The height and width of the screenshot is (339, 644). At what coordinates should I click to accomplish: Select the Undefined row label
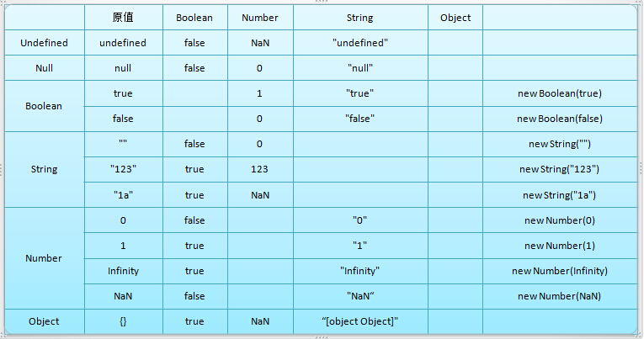tap(44, 43)
